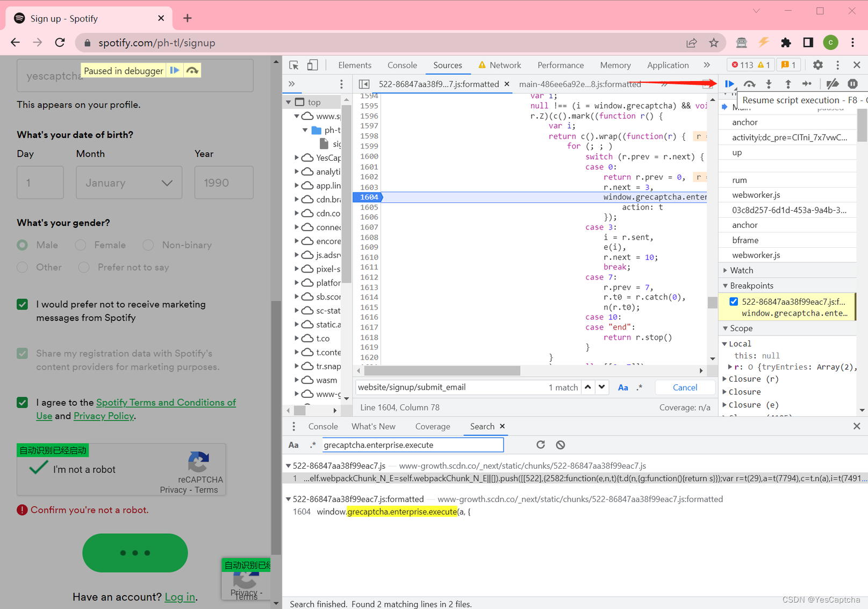The height and width of the screenshot is (609, 868).
Task: Open the Performance tab
Action: click(561, 65)
